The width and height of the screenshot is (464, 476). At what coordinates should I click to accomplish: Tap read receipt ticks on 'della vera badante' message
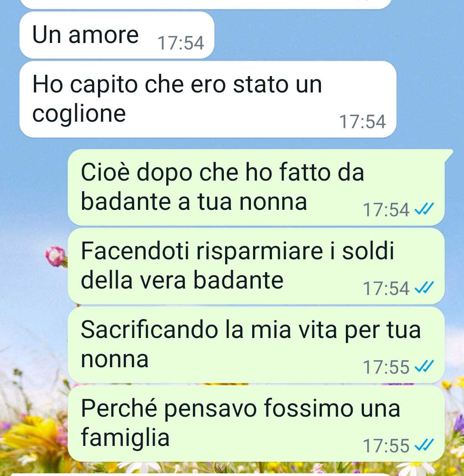point(424,288)
